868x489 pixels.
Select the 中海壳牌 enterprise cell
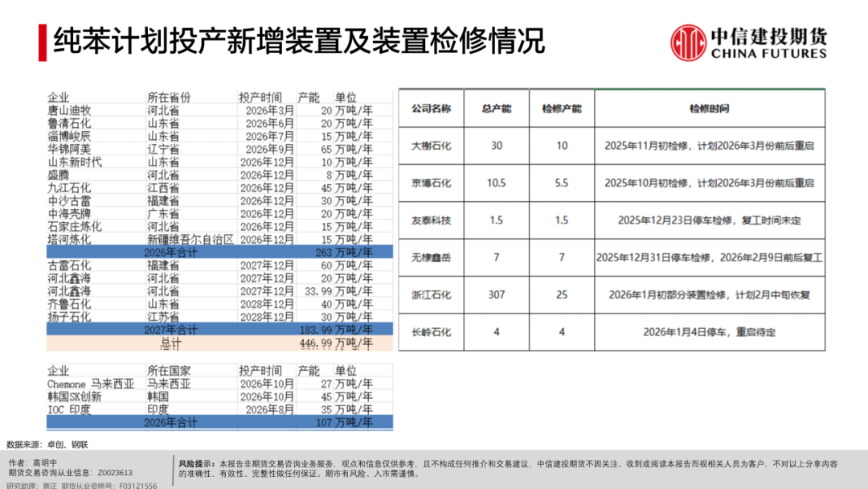pyautogui.click(x=69, y=214)
